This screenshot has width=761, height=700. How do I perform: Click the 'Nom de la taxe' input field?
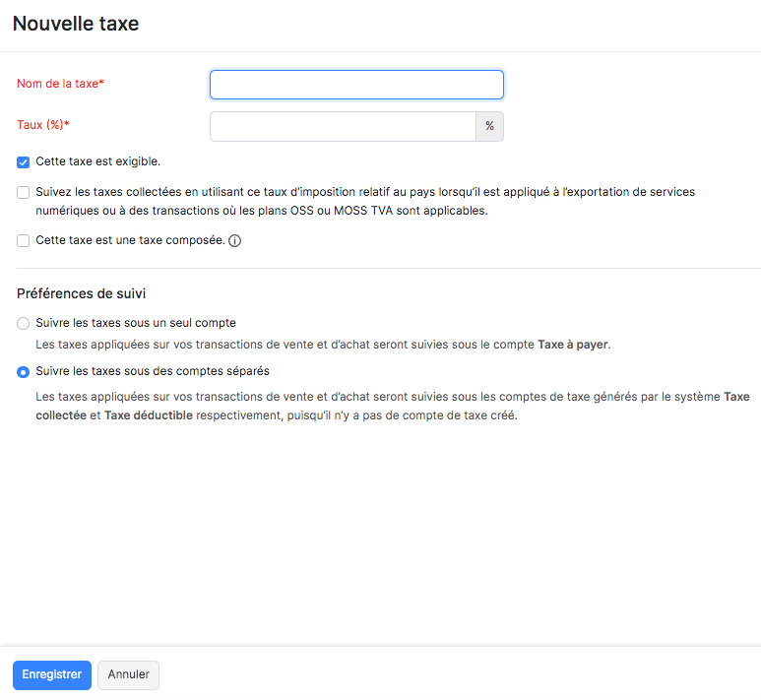[x=356, y=85]
